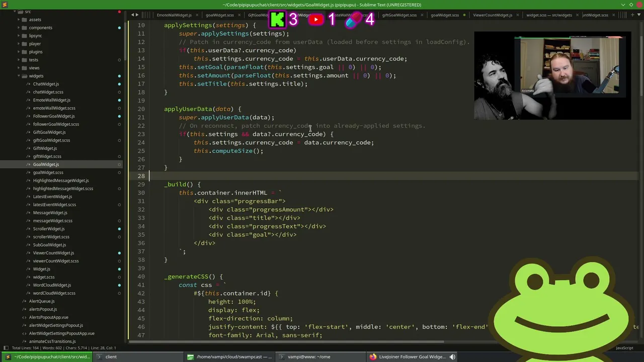Click the terminal icon for vampi@www entry

click(282, 357)
